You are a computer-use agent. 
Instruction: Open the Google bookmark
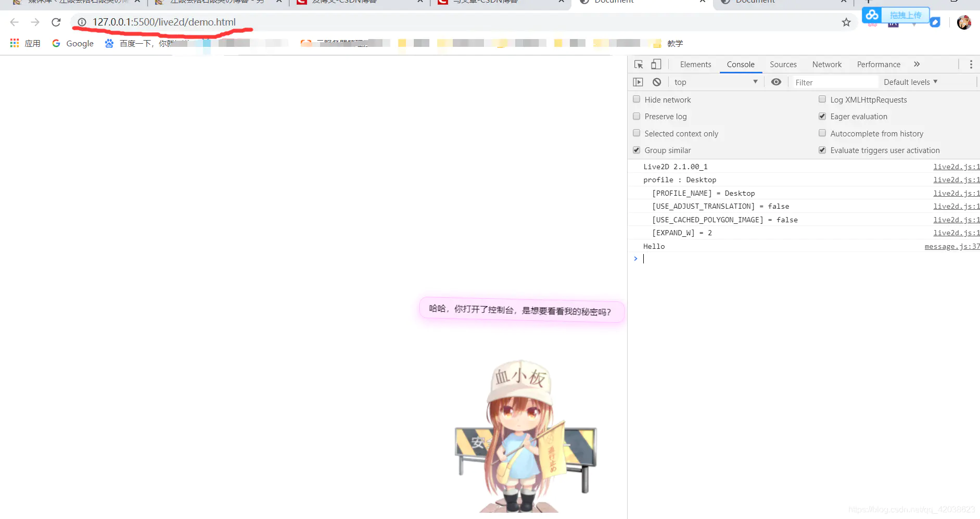pyautogui.click(x=73, y=43)
